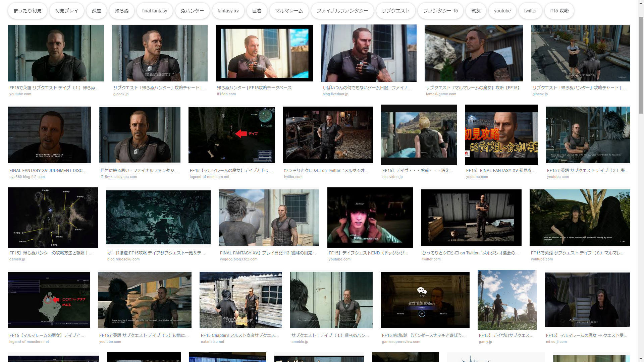Open the 初見攻略 YouTube video thumbnail
644x362 pixels.
pyautogui.click(x=501, y=135)
